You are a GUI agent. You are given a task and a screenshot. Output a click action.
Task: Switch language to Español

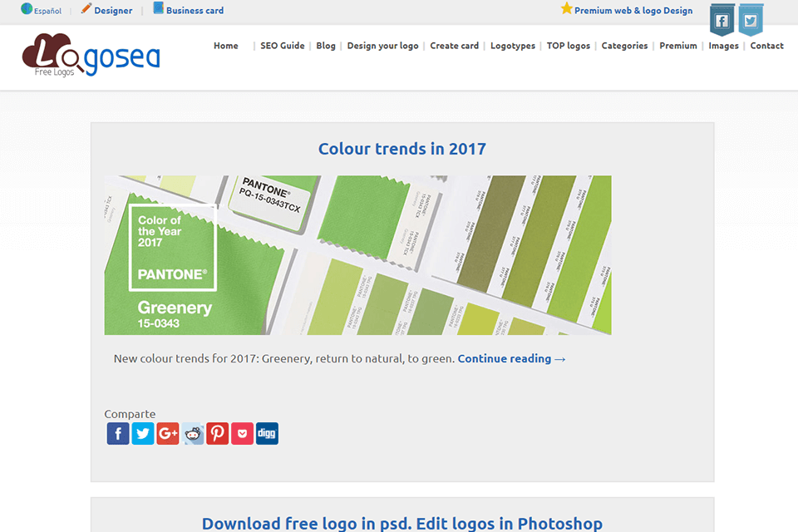[x=48, y=11]
